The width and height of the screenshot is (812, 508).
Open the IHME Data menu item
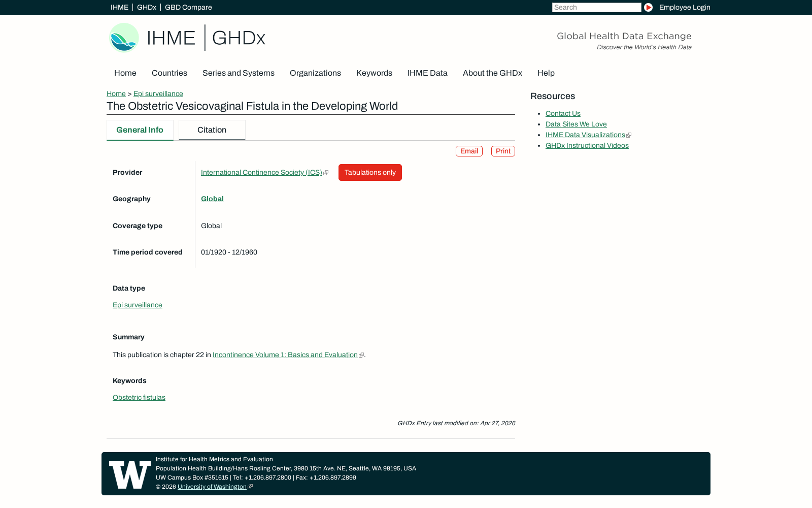click(x=427, y=73)
